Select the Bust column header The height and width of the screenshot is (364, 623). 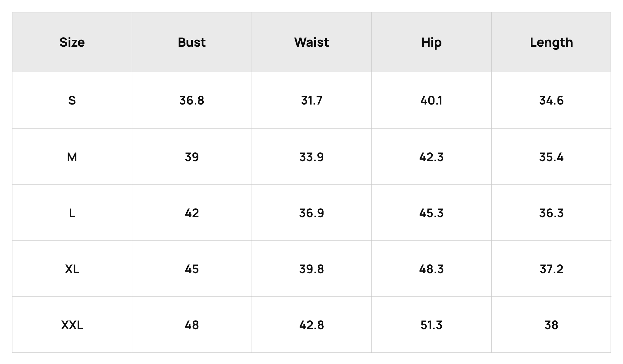(192, 42)
